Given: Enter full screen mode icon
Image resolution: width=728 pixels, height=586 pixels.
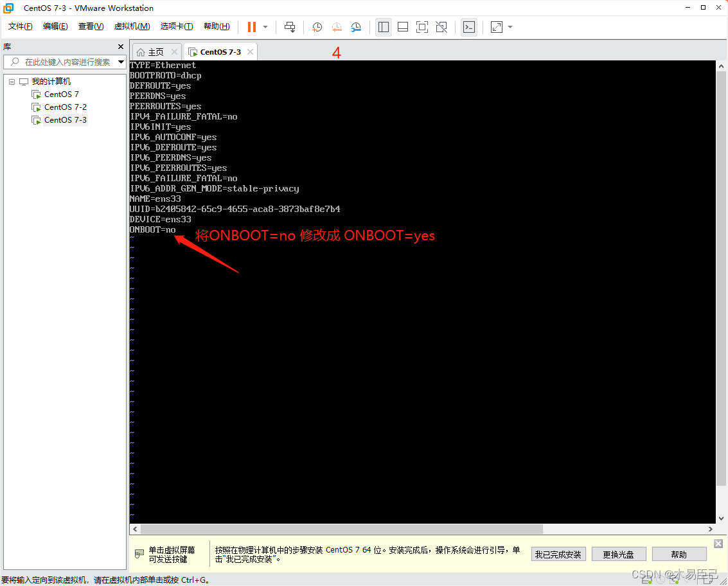Looking at the screenshot, I should click(422, 27).
